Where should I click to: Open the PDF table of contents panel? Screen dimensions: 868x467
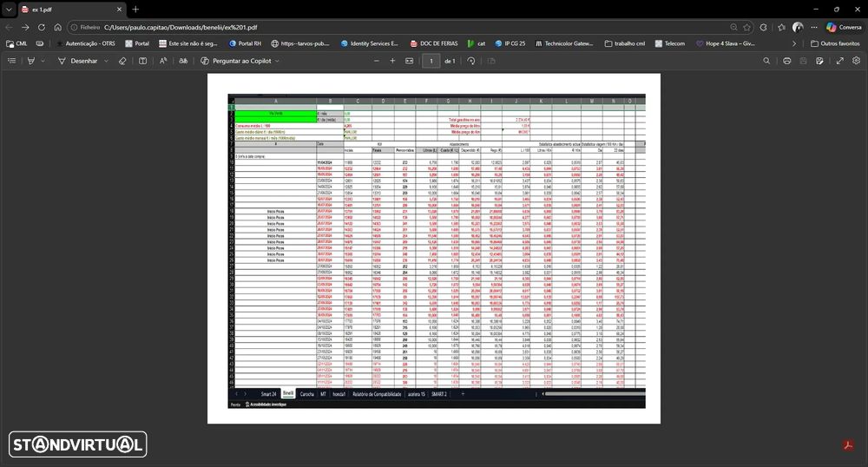pos(11,61)
